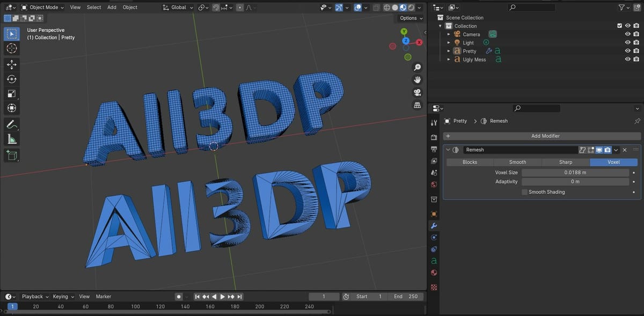Choose the Annotate tool
This screenshot has width=644, height=316.
pyautogui.click(x=11, y=124)
